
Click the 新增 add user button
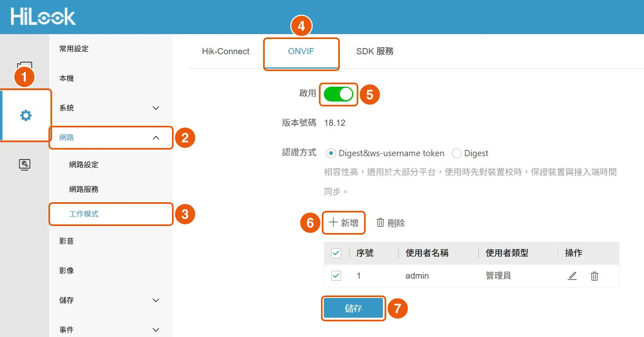click(344, 223)
